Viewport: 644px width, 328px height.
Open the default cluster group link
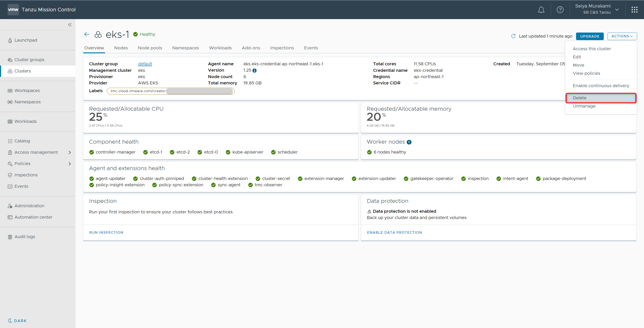coord(145,64)
